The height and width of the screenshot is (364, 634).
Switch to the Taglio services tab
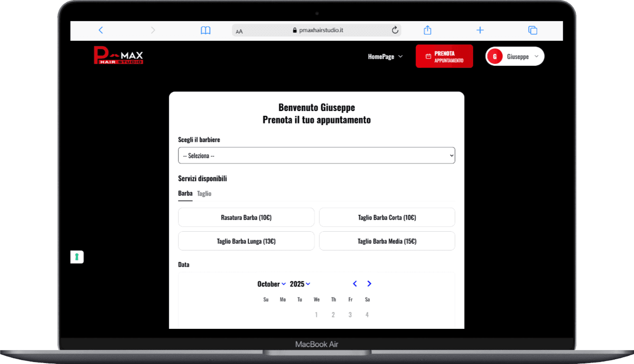204,193
